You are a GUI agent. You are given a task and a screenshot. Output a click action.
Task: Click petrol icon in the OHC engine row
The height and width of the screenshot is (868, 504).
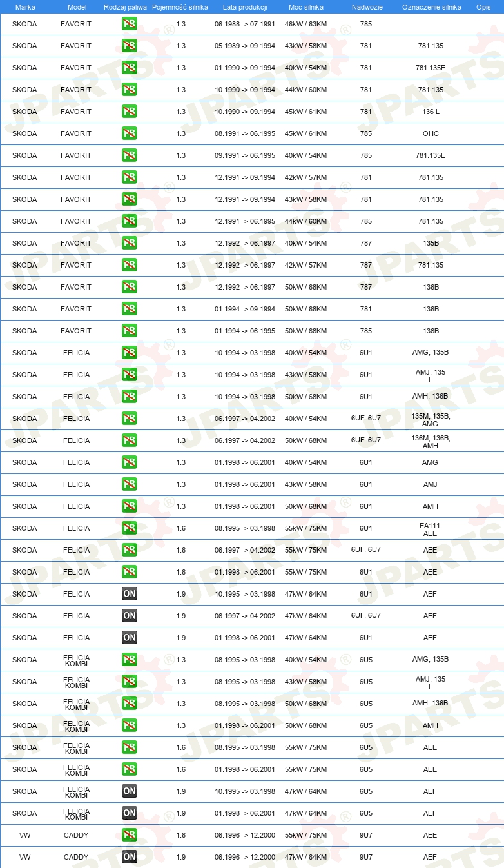tap(129, 134)
